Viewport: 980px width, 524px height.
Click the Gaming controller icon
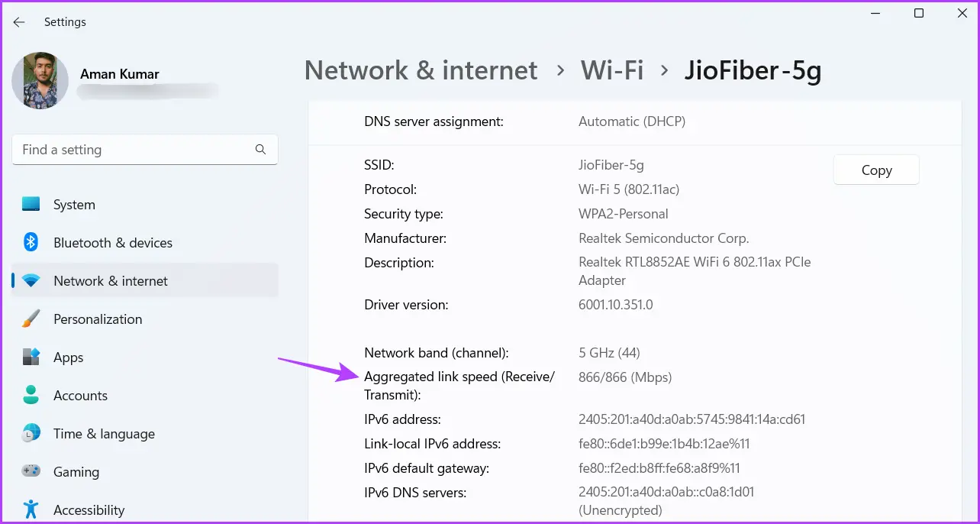point(31,472)
